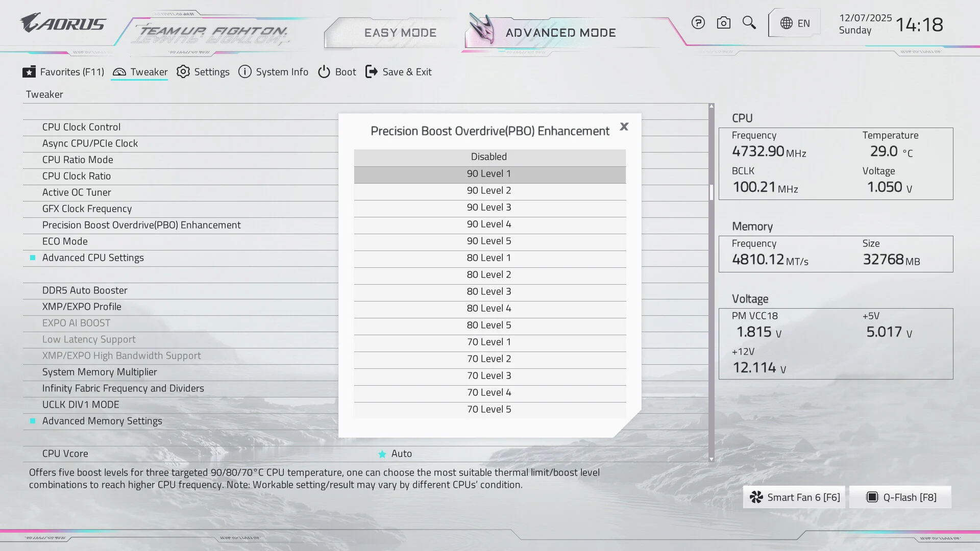Choose the 70 Level 5 option

pyautogui.click(x=489, y=410)
